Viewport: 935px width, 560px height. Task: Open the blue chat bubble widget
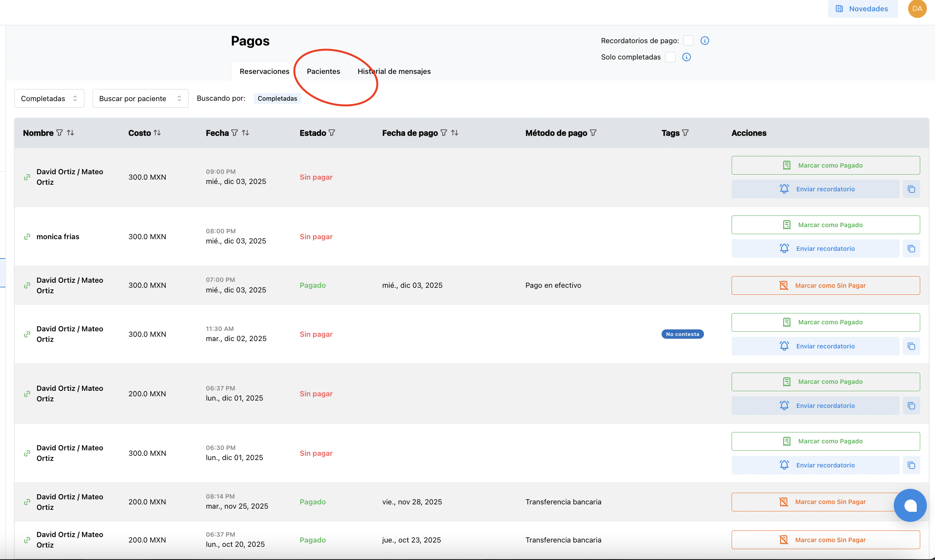[x=910, y=505]
